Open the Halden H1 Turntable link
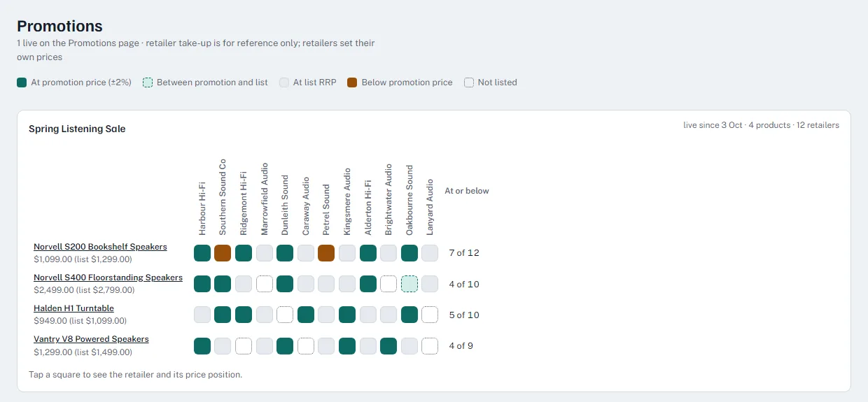The image size is (868, 402). pyautogui.click(x=73, y=308)
